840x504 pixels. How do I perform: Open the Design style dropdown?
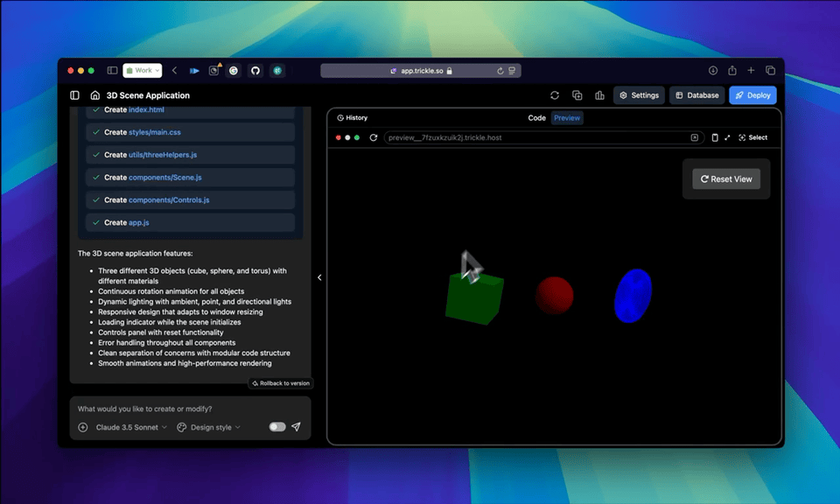(x=209, y=427)
